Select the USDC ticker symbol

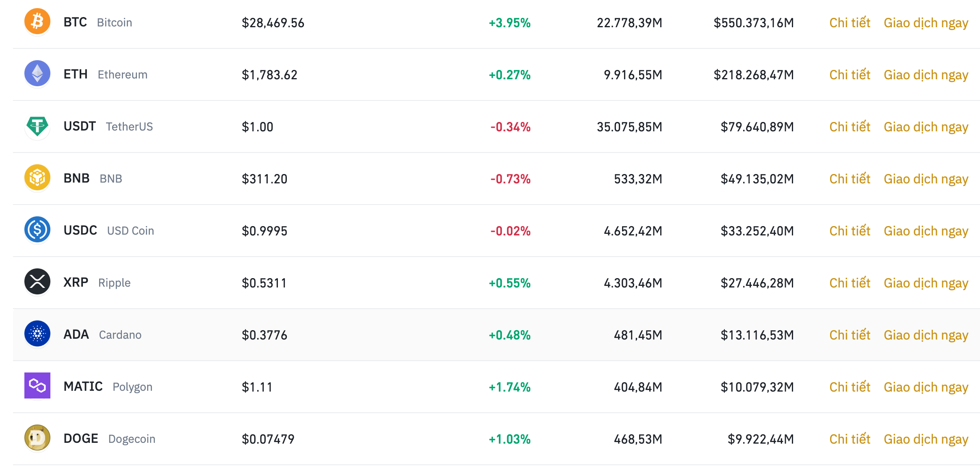pos(80,230)
